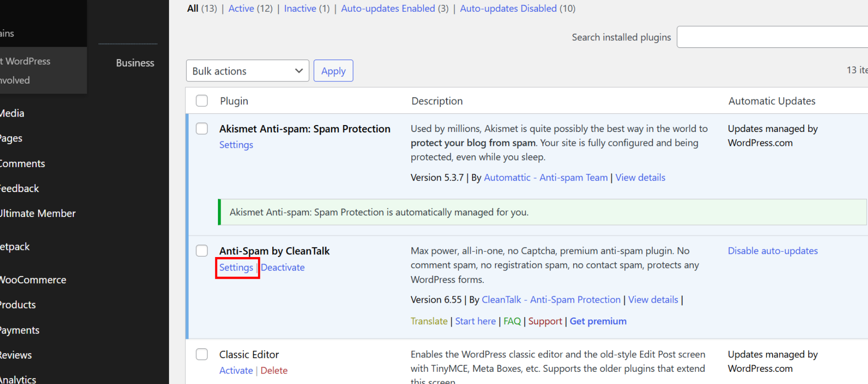868x384 pixels.
Task: Open the CleanTalk FAQ link
Action: pos(512,321)
